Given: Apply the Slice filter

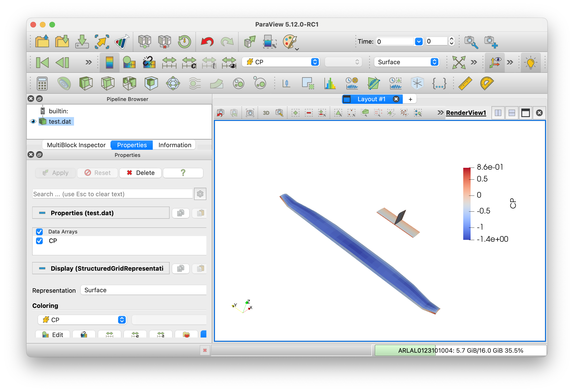Looking at the screenshot, I should [x=108, y=83].
